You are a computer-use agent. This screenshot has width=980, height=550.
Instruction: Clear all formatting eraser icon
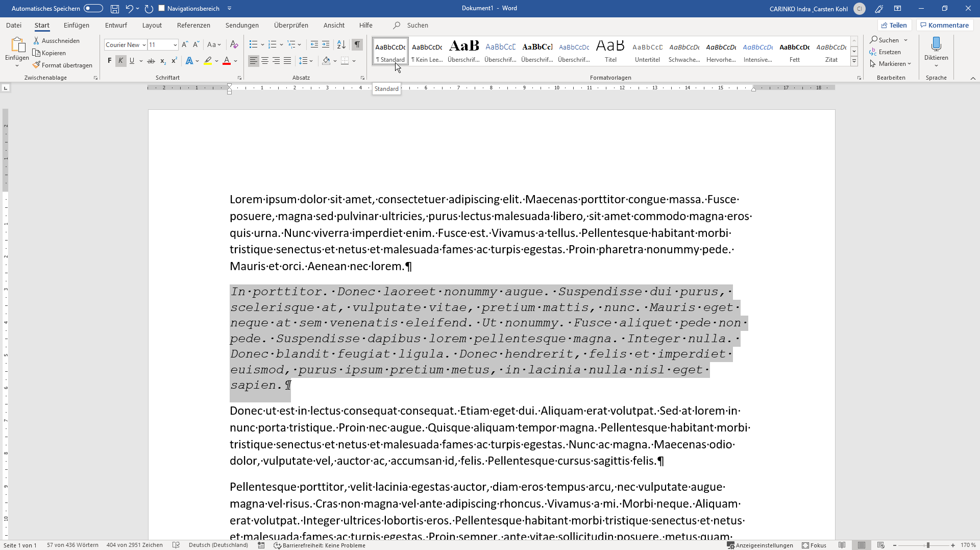coord(234,44)
